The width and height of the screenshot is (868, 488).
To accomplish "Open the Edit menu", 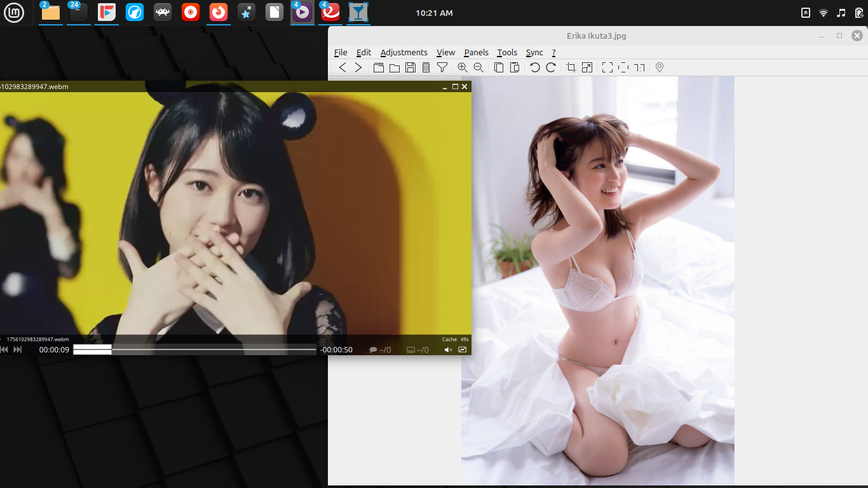I will [x=363, y=53].
